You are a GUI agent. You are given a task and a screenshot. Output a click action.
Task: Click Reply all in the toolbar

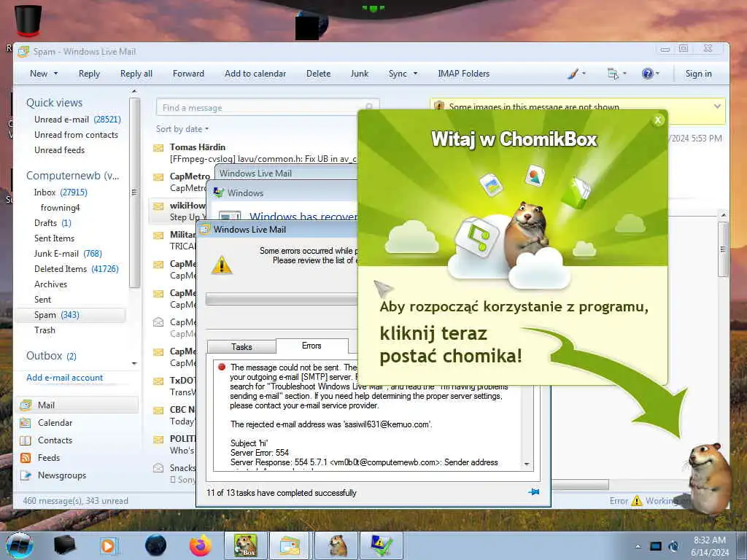(x=136, y=74)
